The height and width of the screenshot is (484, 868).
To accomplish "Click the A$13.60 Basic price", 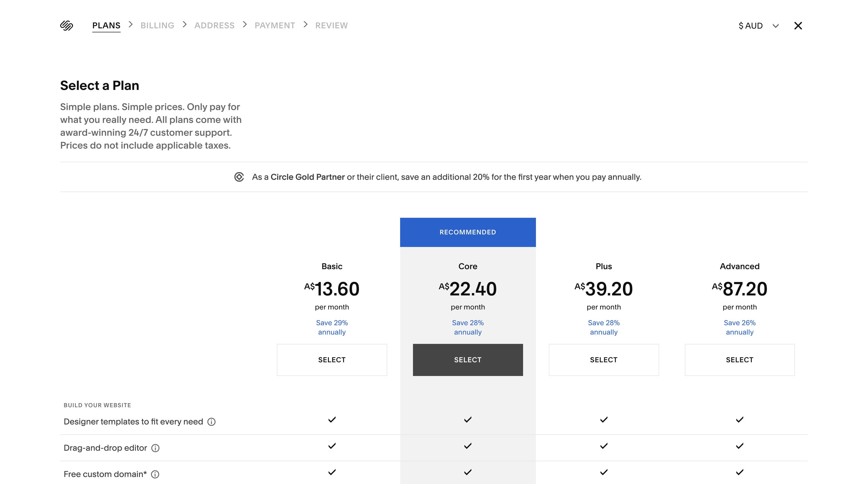I will pyautogui.click(x=332, y=289).
